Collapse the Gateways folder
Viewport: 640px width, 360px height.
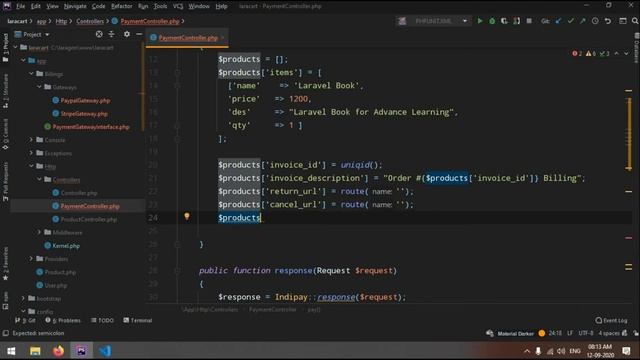pos(40,87)
